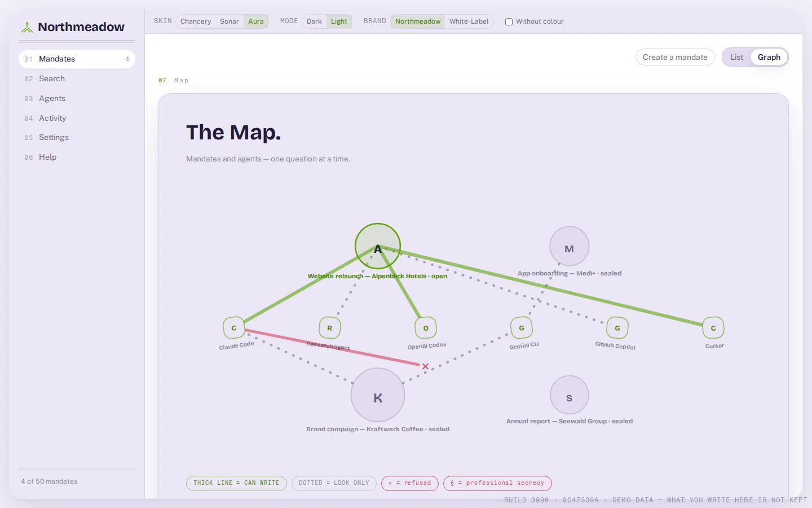This screenshot has height=508, width=812.
Task: Choose the White-Label brand option
Action: [469, 21]
